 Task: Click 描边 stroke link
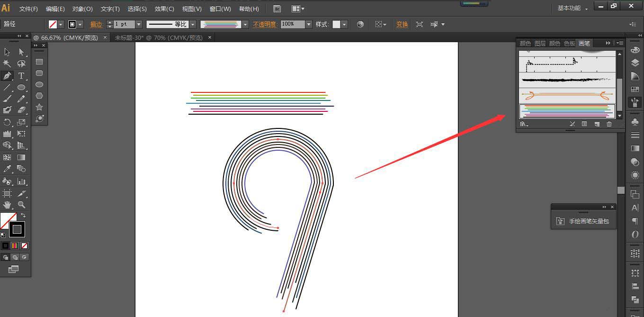[x=96, y=25]
